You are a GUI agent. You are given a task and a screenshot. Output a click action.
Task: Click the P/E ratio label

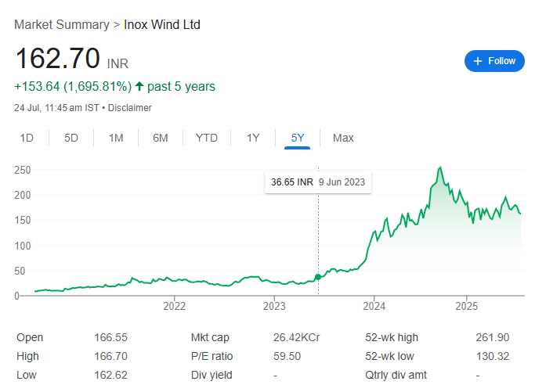pos(212,356)
